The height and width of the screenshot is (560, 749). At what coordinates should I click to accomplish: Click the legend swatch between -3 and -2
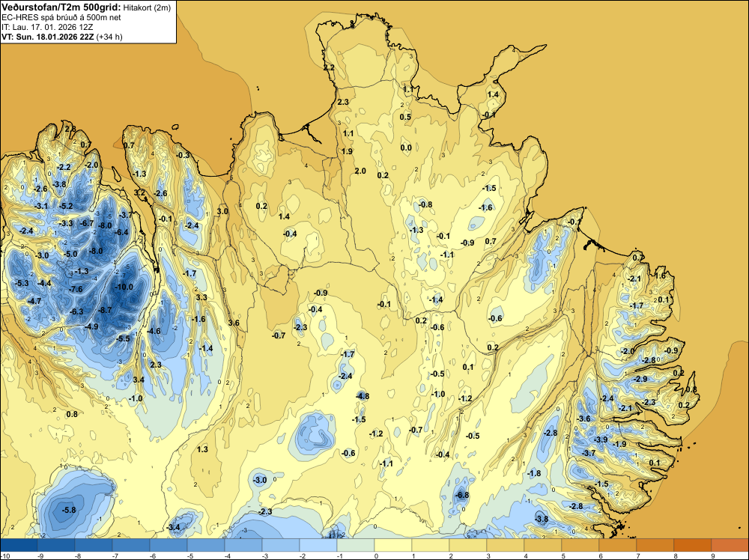coord(280,545)
